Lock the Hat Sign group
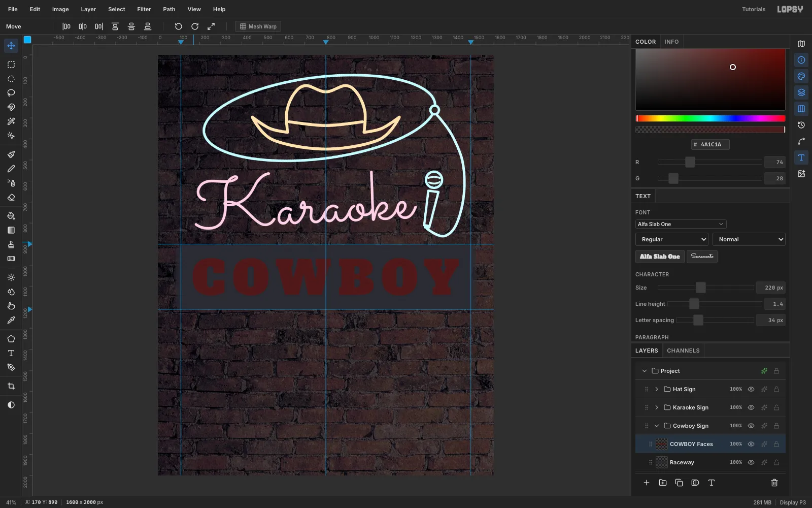Viewport: 812px width, 508px height. [776, 389]
